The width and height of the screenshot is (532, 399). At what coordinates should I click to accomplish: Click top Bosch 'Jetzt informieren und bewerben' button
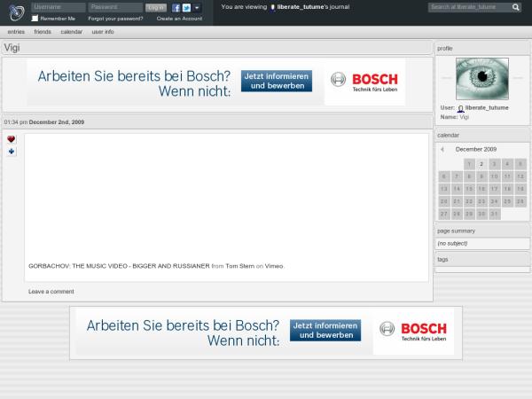click(277, 81)
